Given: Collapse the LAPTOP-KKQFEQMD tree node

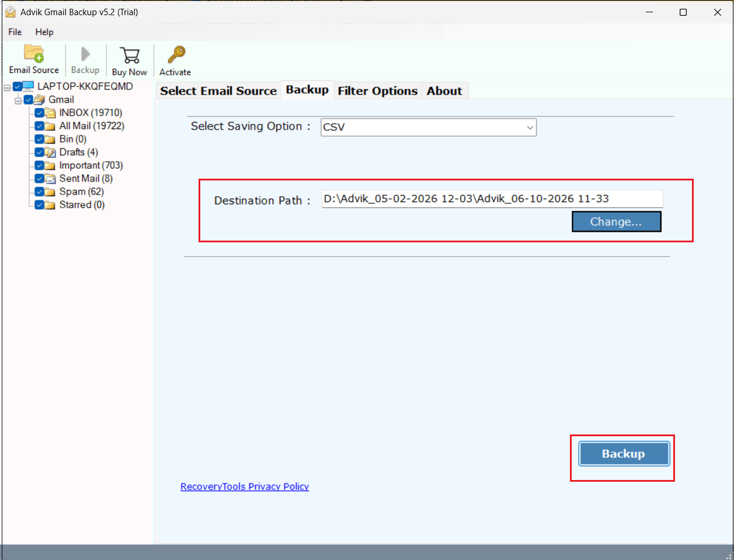Looking at the screenshot, I should [x=8, y=87].
